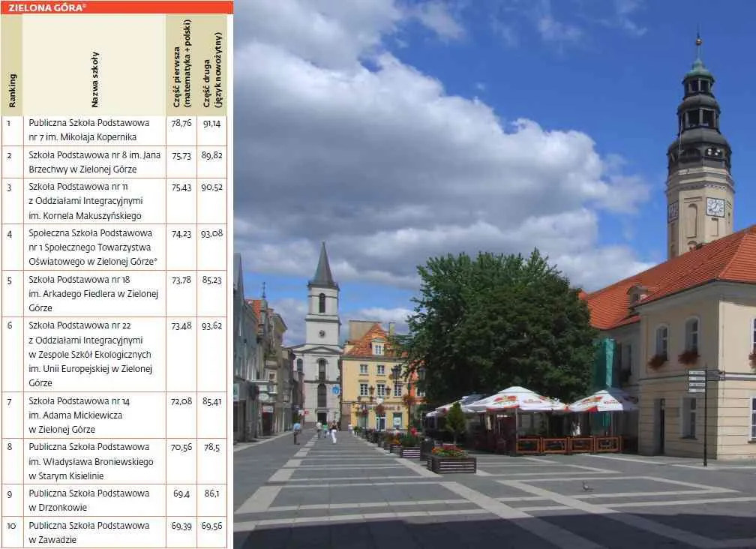Click the score 78,76
The width and height of the screenshot is (756, 549).
click(x=181, y=124)
